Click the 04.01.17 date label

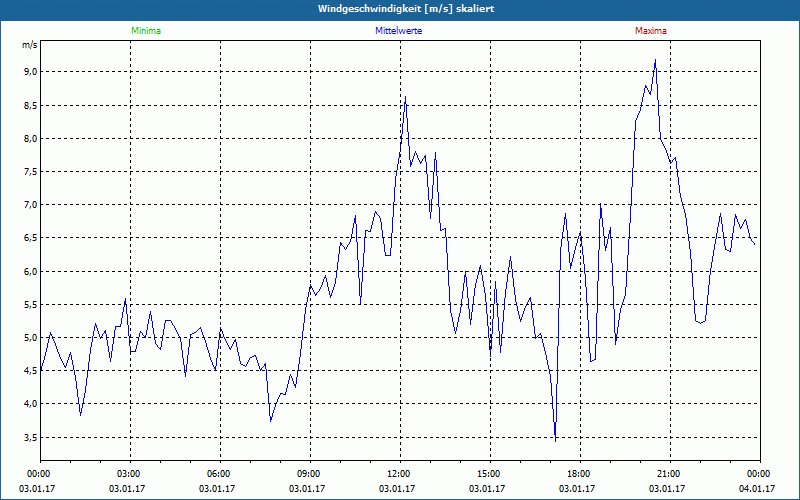click(x=757, y=489)
